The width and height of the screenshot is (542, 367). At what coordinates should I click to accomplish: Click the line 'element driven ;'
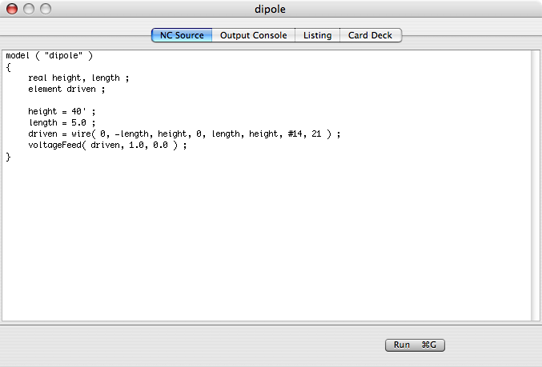coord(66,89)
